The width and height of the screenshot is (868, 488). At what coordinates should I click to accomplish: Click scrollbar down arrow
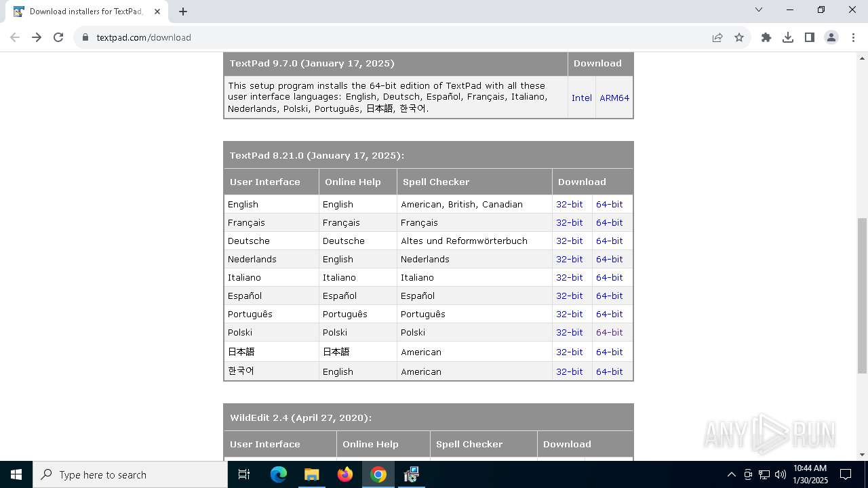pyautogui.click(x=862, y=455)
